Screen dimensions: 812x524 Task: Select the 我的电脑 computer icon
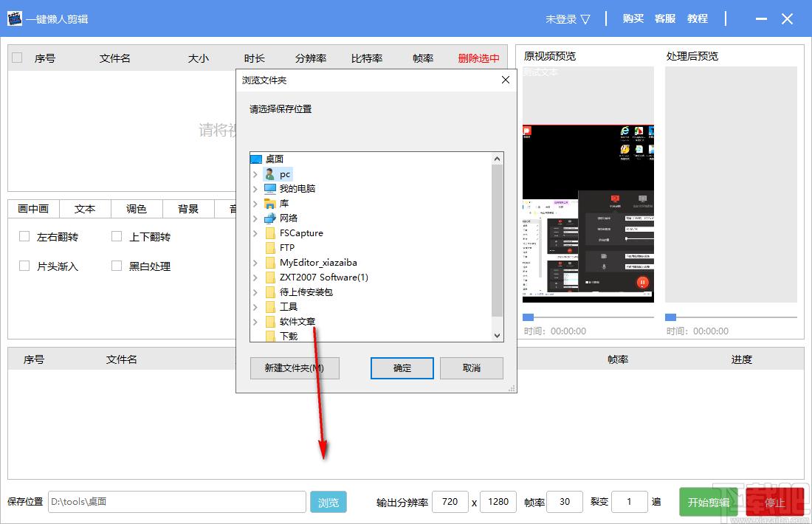point(269,188)
